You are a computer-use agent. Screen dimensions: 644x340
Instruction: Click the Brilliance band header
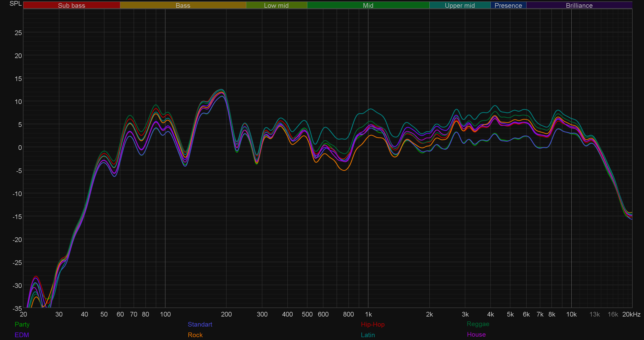point(579,5)
